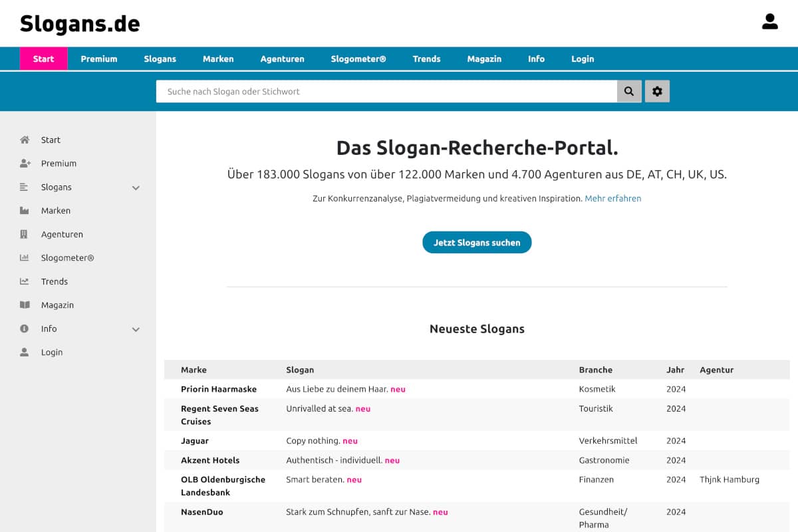Open the user account icon

769,22
